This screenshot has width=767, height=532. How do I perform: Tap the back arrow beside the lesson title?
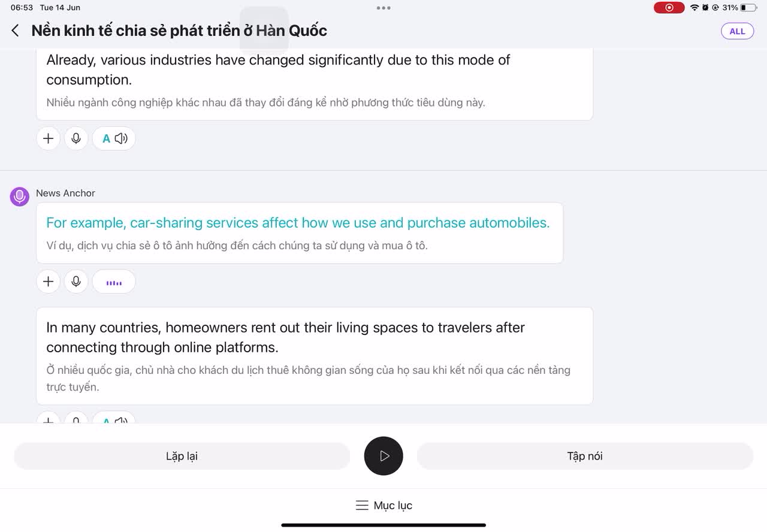[16, 31]
